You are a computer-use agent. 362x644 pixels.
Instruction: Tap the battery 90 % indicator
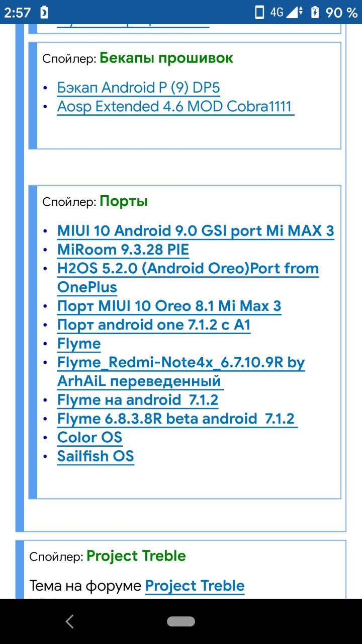pos(334,12)
